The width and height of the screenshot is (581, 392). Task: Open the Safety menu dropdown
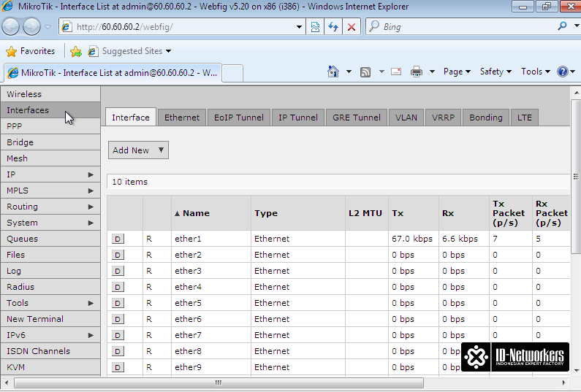coord(495,72)
